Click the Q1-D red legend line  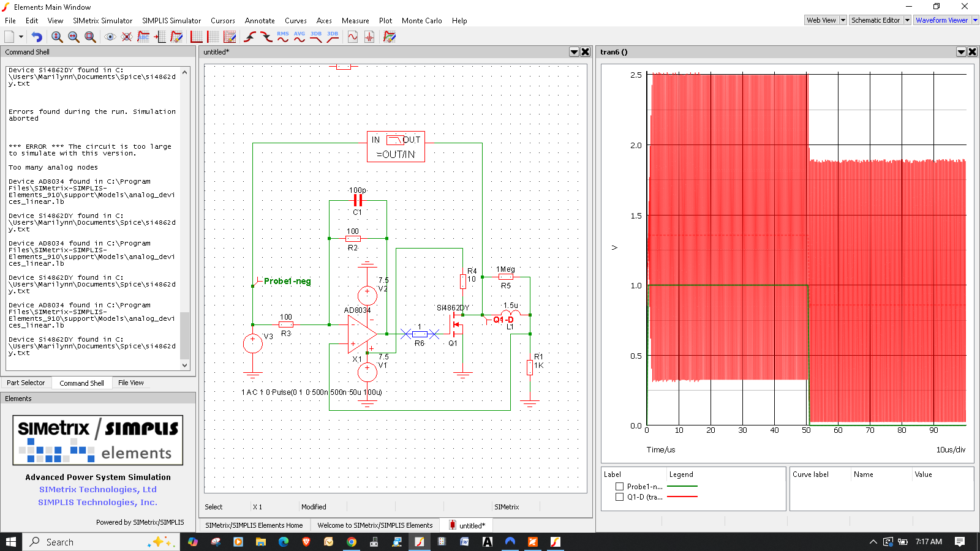682,497
